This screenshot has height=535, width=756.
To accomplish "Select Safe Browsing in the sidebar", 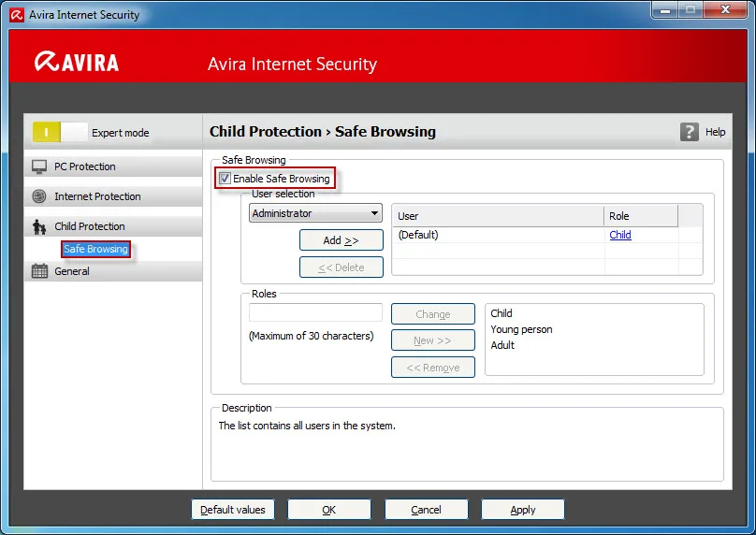I will pos(96,249).
